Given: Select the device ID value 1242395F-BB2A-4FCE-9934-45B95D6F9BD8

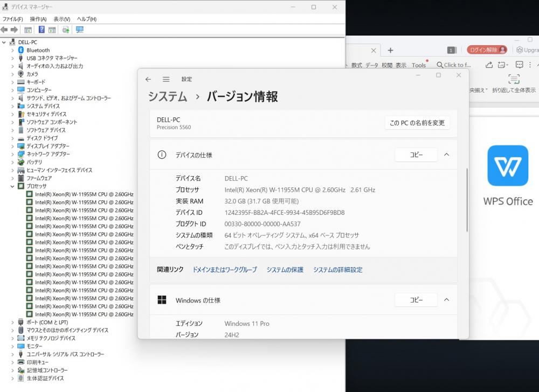Looking at the screenshot, I should pos(284,213).
